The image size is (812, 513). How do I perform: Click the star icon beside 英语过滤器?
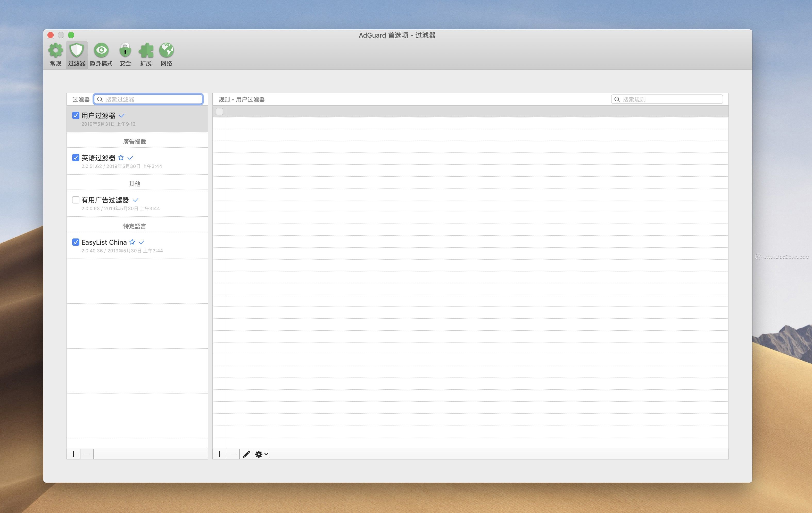point(121,158)
